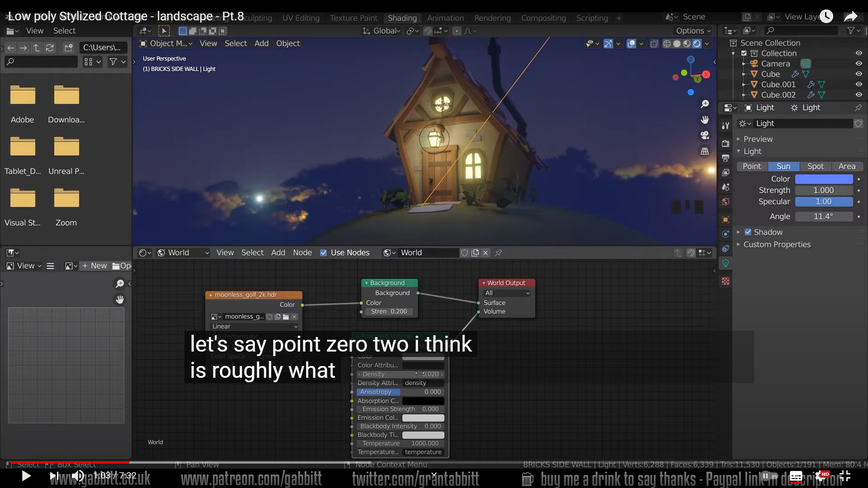
Task: Click the pin icon in the node editor header
Action: pos(499,253)
